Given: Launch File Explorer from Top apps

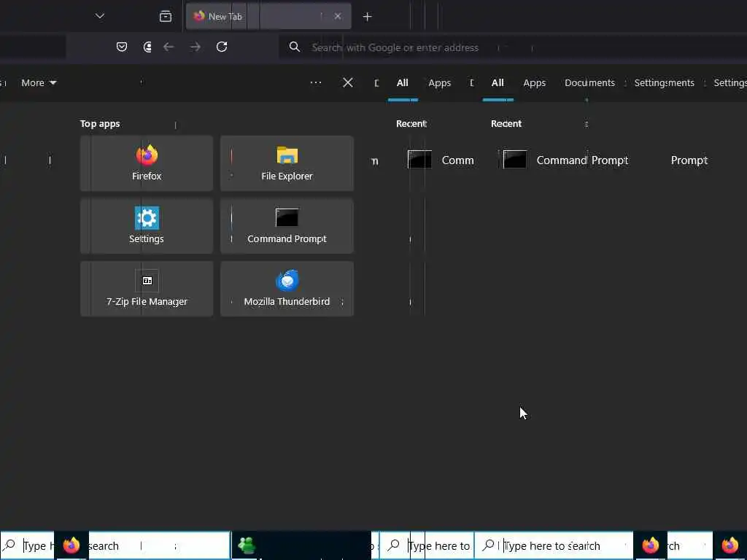Looking at the screenshot, I should [287, 163].
